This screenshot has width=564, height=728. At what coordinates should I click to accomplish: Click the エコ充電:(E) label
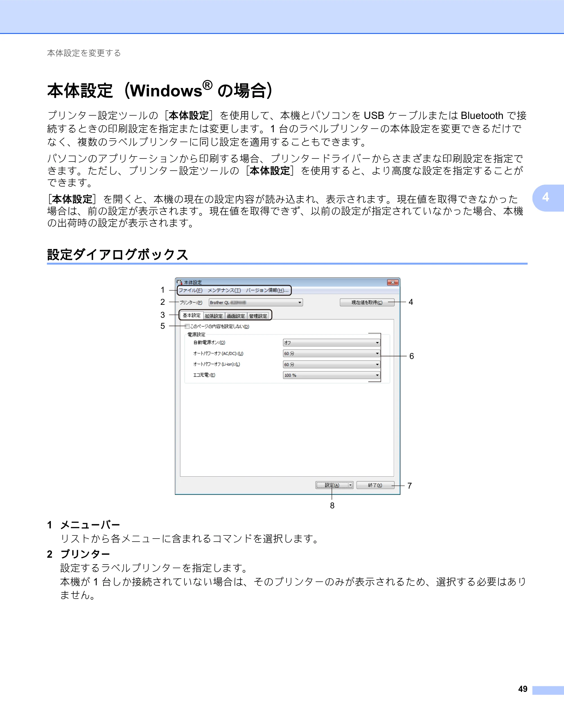coord(204,375)
